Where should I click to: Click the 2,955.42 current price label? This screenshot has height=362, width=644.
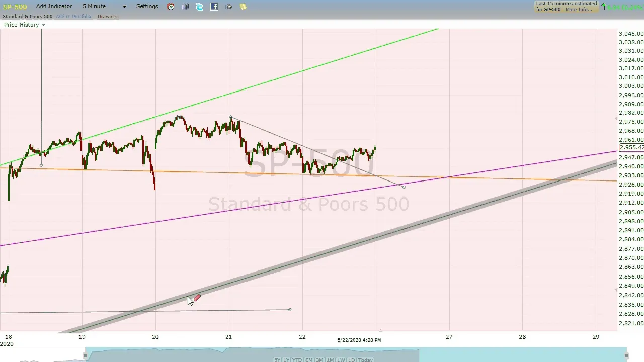coord(631,147)
